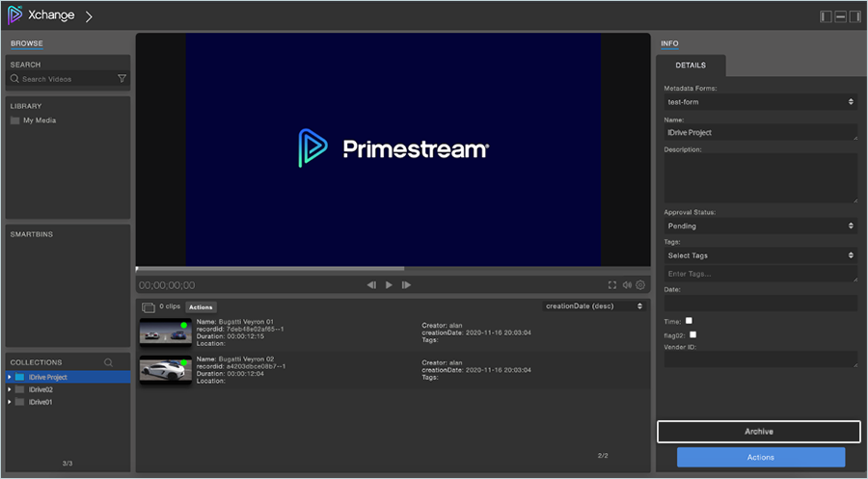Toggle the flag02 checkbox

[693, 334]
